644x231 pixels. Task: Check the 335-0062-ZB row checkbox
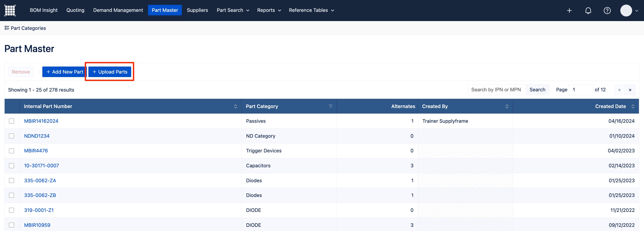coord(11,195)
